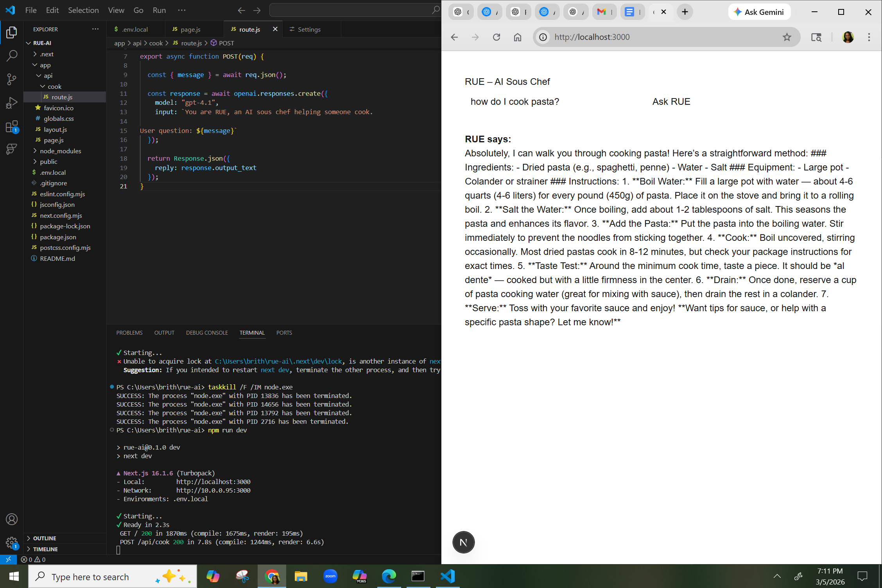Click the Accounts icon in activity bar
The width and height of the screenshot is (882, 588).
[12, 519]
